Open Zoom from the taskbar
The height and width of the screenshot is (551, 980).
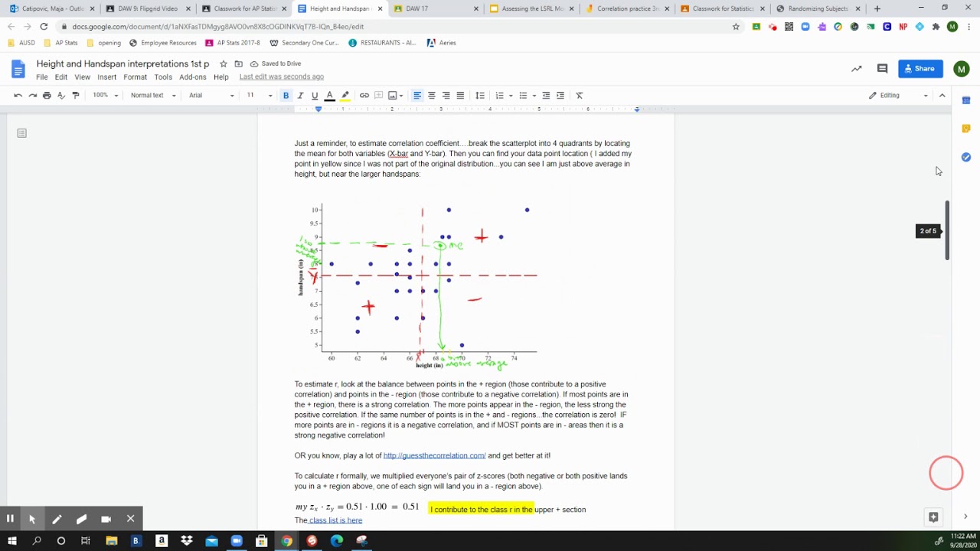coord(237,541)
